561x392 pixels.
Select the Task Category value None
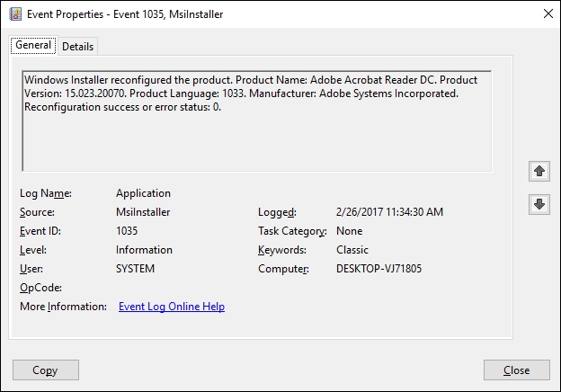coord(349,231)
